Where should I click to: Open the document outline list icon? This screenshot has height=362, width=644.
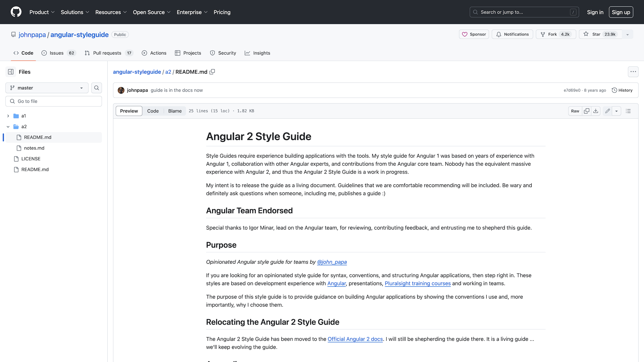(x=628, y=111)
